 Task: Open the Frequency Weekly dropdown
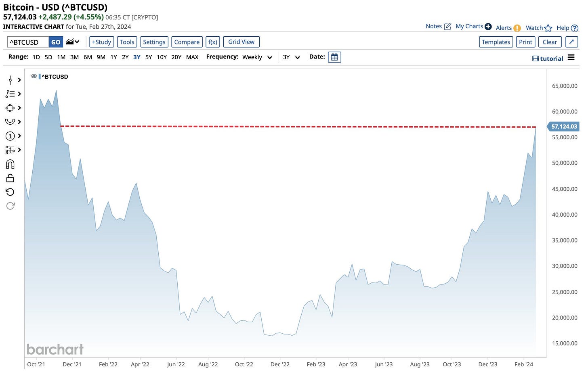[257, 57]
